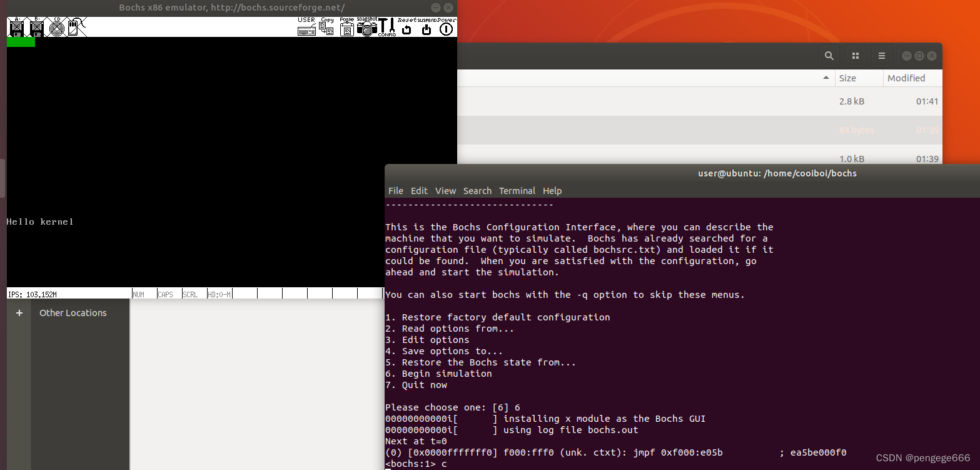Click '4. Save options to...' line
This screenshot has height=470, width=980.
444,351
